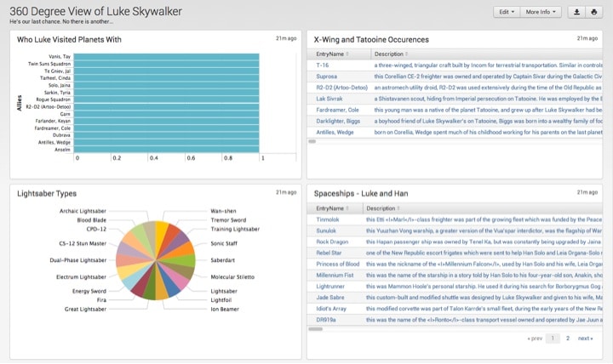Select the Idiot's Array entry
Viewport: 613px width, 364px height.
coord(331,309)
